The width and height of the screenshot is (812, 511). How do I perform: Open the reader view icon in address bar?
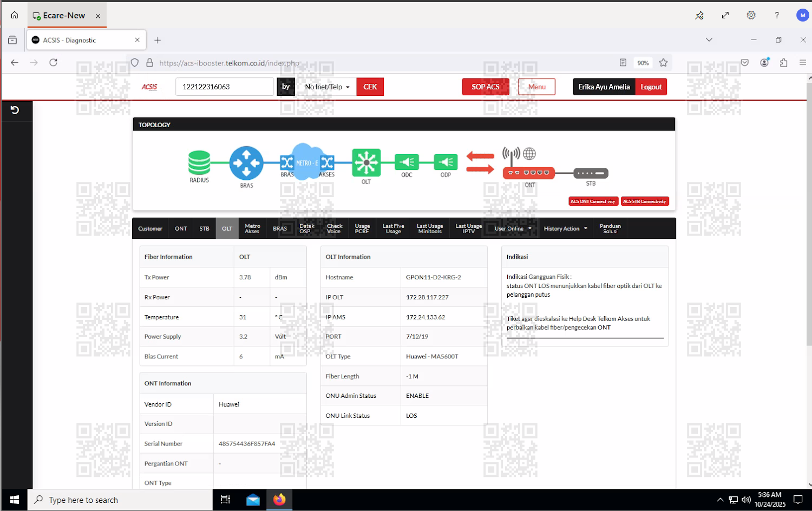pyautogui.click(x=623, y=63)
